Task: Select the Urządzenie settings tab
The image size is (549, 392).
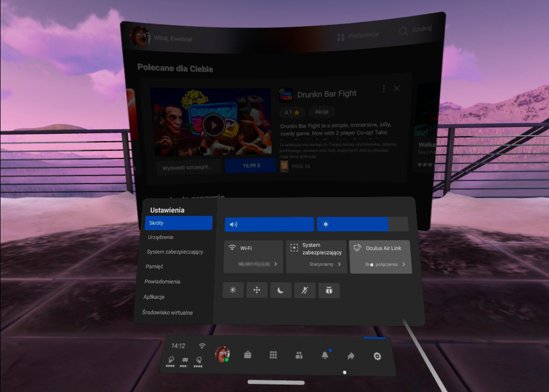Action: coord(161,237)
